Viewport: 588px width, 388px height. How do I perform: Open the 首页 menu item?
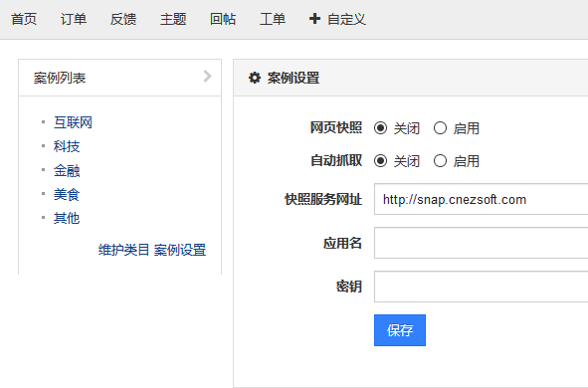tap(24, 19)
